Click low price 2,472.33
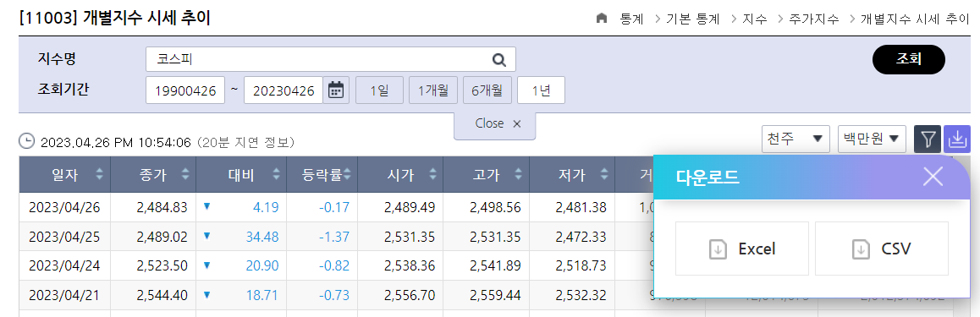Viewport: 980px width, 317px height. click(x=581, y=237)
